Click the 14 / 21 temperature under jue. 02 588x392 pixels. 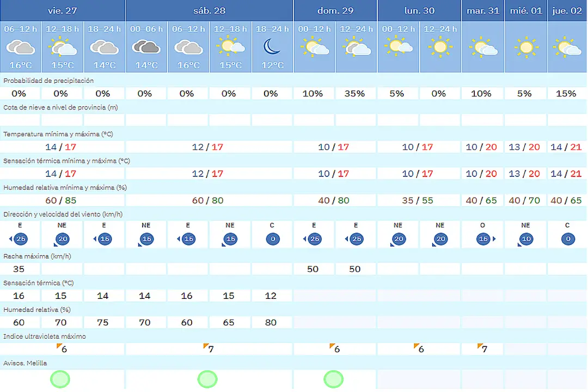566,146
